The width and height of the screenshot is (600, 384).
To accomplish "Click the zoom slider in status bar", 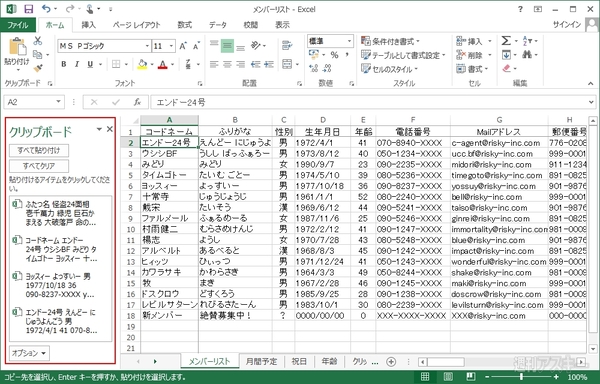I will coord(521,377).
